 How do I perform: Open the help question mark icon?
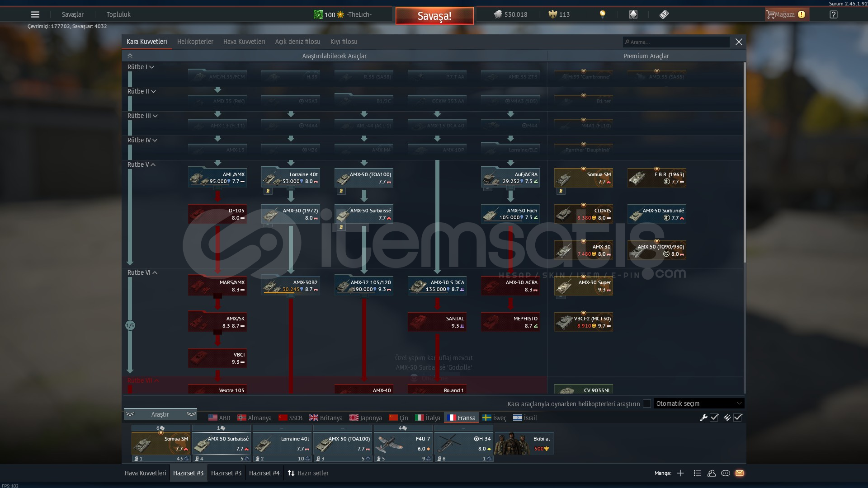pos(834,14)
